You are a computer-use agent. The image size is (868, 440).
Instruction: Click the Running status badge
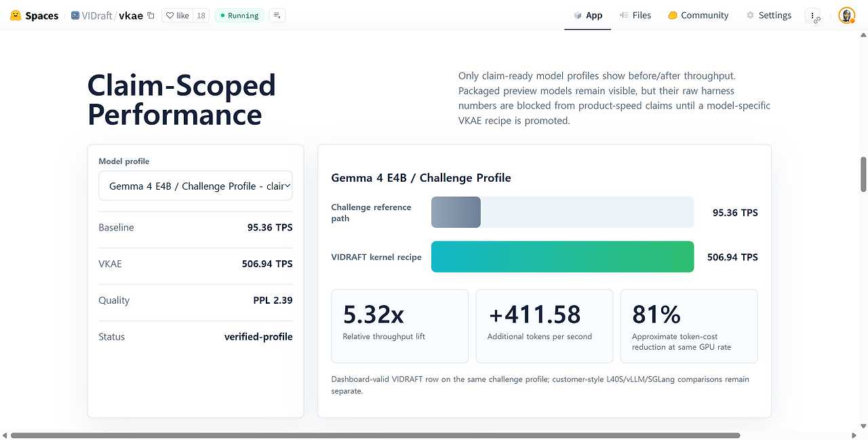pos(239,16)
